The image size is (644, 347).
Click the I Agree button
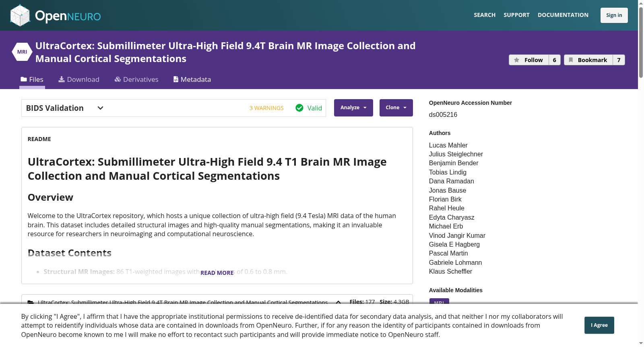pyautogui.click(x=599, y=325)
